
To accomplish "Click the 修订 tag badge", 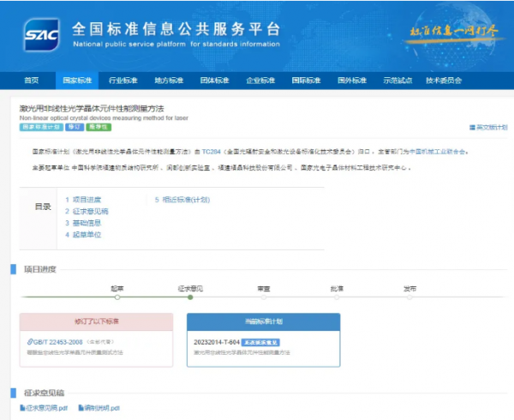I will [74, 127].
